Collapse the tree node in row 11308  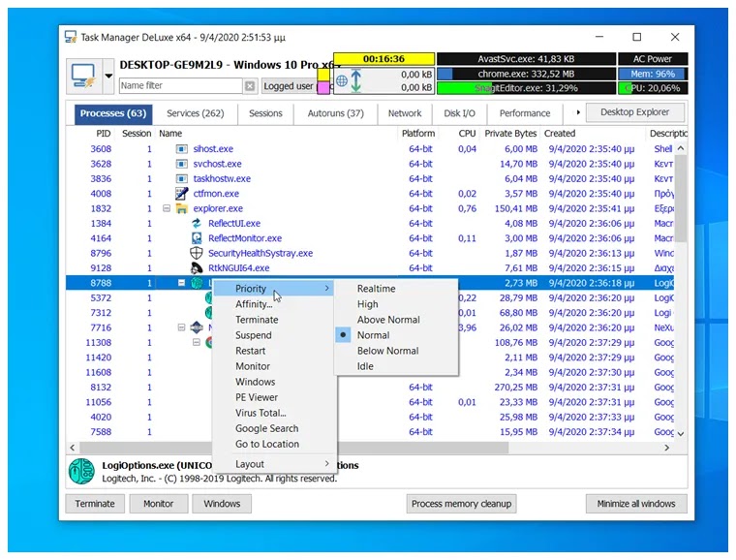tap(197, 342)
